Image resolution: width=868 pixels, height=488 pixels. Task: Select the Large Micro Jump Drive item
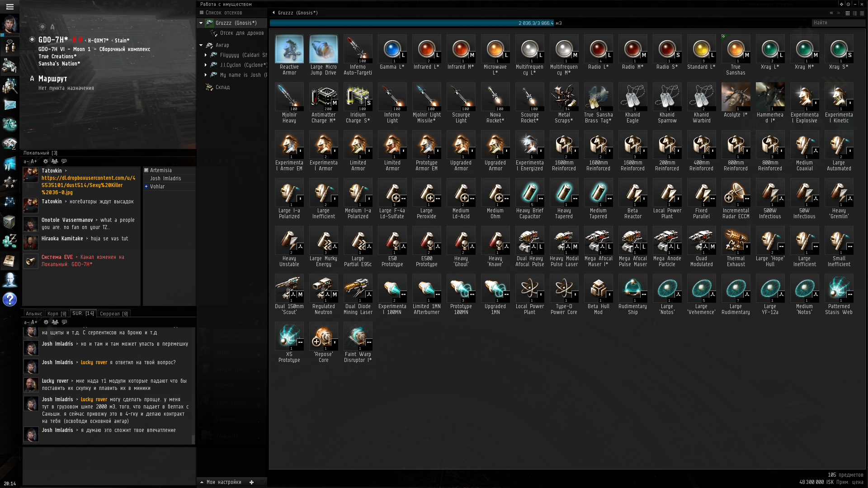[x=324, y=55]
